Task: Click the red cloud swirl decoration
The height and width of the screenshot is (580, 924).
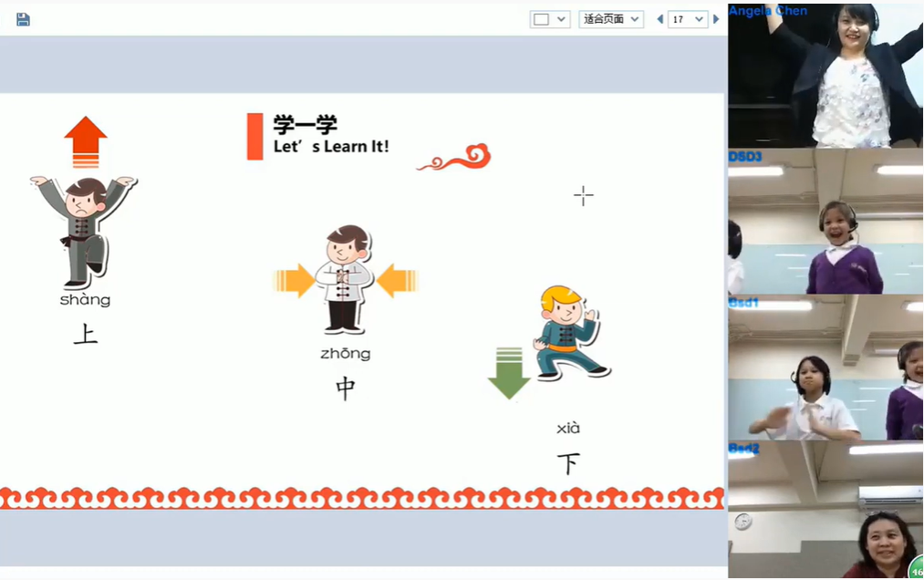Action: [x=454, y=159]
